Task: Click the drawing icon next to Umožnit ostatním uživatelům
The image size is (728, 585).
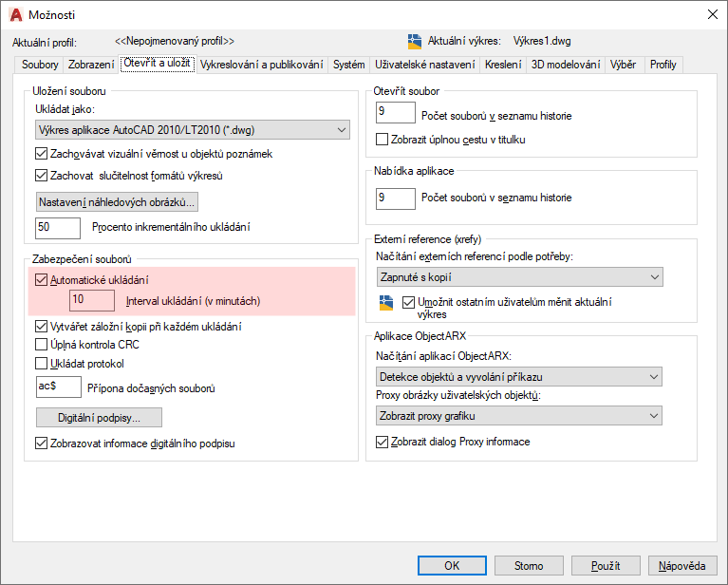Action: click(386, 303)
